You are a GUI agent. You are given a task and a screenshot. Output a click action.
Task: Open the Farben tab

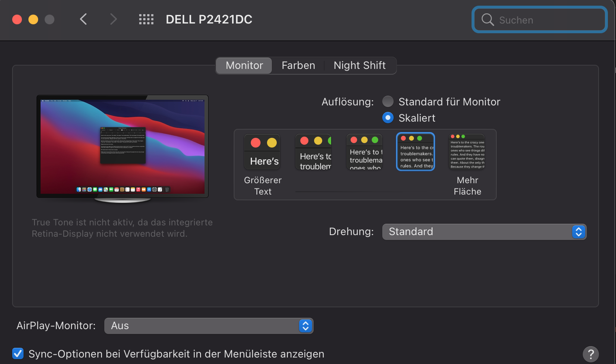pyautogui.click(x=298, y=65)
